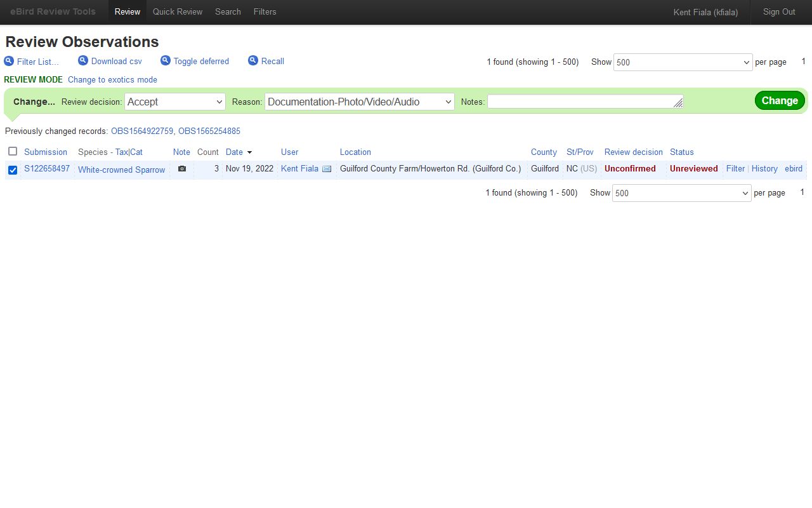The image size is (812, 508).
Task: Switch to the Quick Review tab
Action: coord(178,12)
